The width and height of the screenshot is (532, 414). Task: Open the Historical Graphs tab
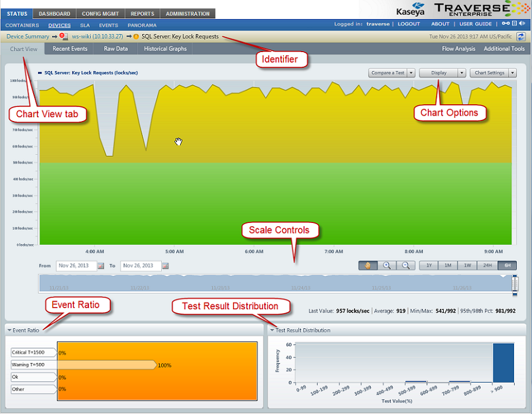pyautogui.click(x=165, y=49)
